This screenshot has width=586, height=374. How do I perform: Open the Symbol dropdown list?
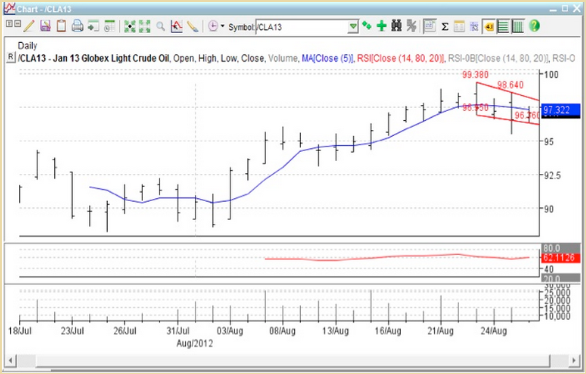point(353,27)
